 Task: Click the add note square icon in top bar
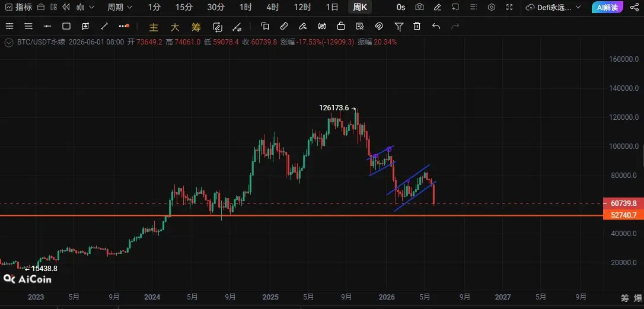click(455, 7)
